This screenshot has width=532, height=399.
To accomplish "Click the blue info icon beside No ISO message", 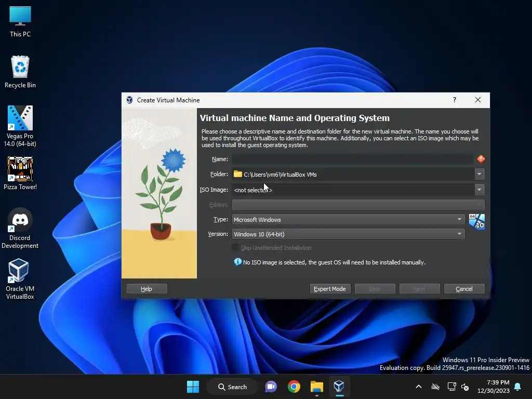I will point(237,262).
